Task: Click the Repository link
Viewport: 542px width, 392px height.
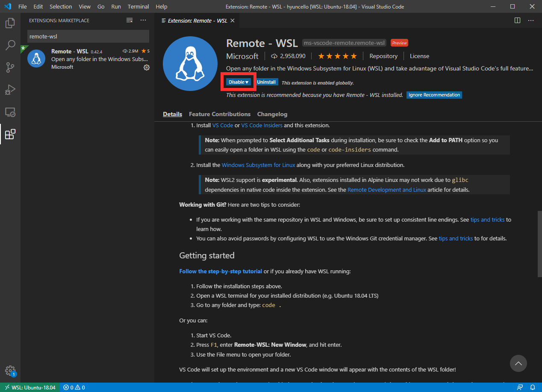Action: (383, 56)
